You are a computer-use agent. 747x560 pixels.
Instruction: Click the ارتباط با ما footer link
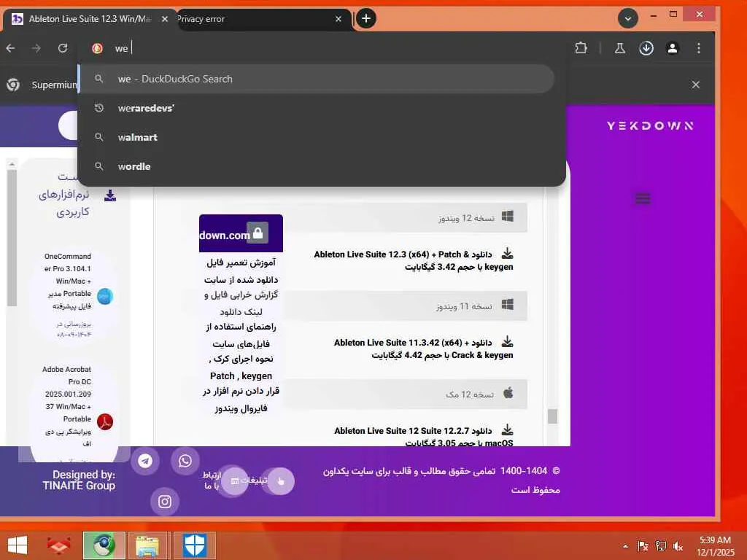click(212, 481)
